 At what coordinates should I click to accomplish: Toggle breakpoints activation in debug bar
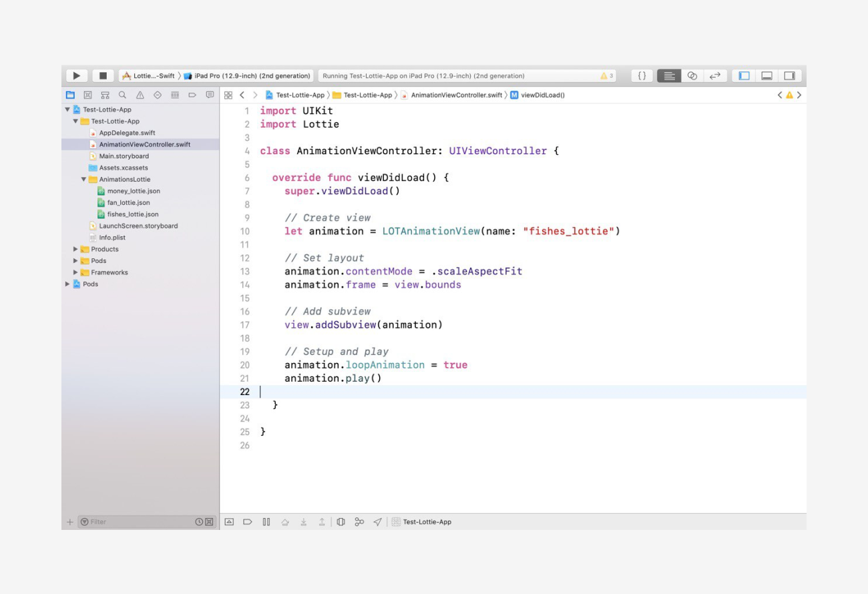pyautogui.click(x=247, y=522)
